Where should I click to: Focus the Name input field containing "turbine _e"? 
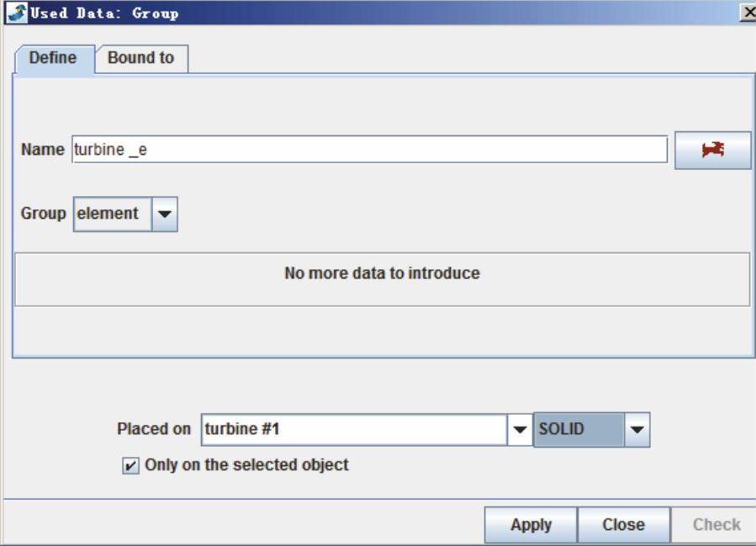368,150
